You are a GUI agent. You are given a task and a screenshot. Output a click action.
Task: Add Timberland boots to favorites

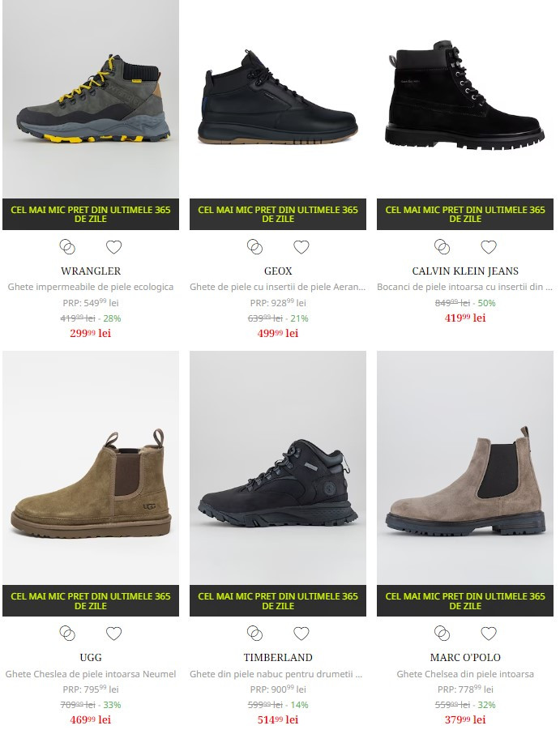pyautogui.click(x=301, y=634)
